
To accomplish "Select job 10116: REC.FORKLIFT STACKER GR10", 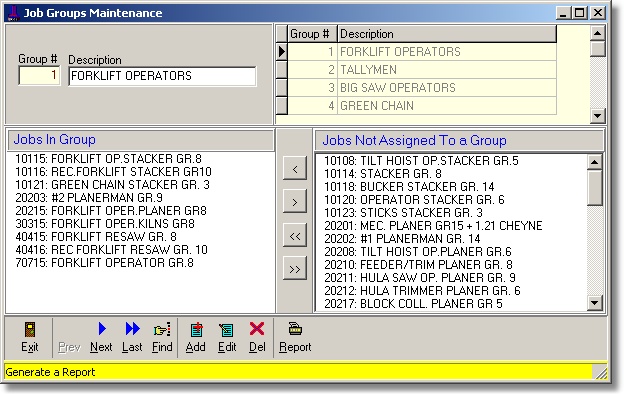I will (113, 172).
